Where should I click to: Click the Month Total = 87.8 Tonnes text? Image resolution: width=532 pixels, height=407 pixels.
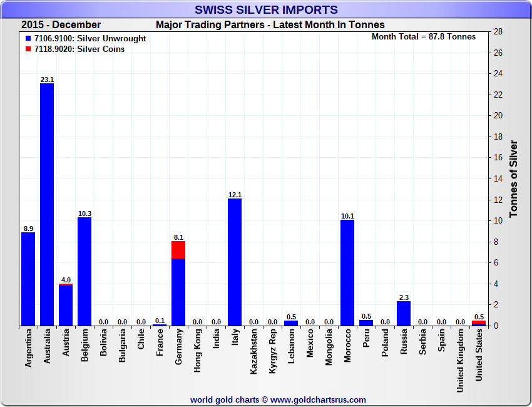point(424,36)
